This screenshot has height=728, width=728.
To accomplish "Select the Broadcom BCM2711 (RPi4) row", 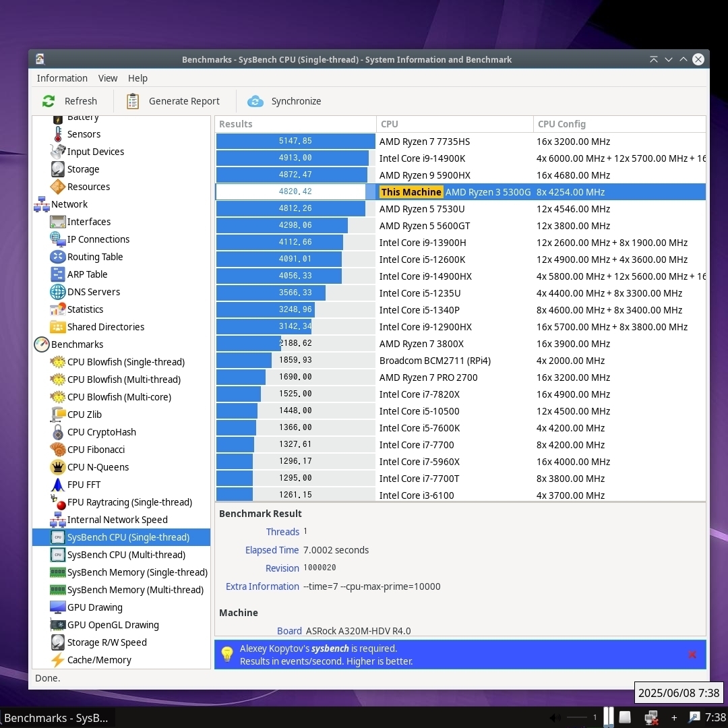I will pos(460,361).
